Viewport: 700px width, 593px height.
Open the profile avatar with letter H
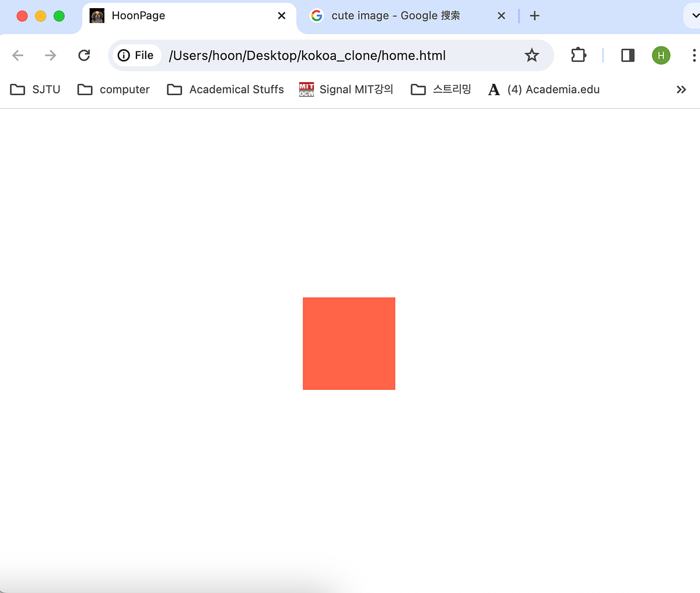[661, 55]
